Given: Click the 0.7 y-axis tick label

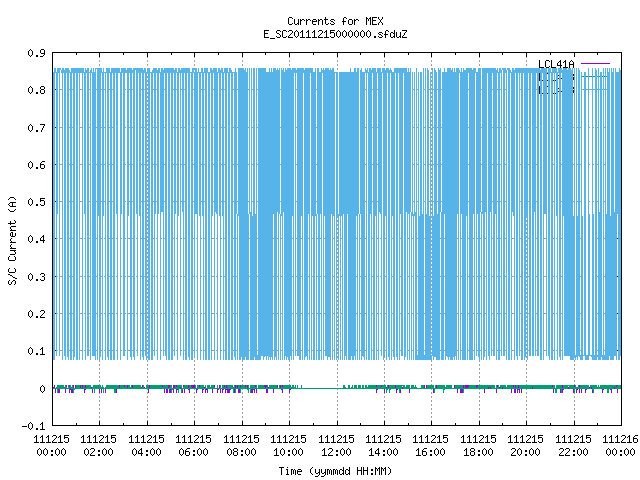Looking at the screenshot, I should coord(36,128).
